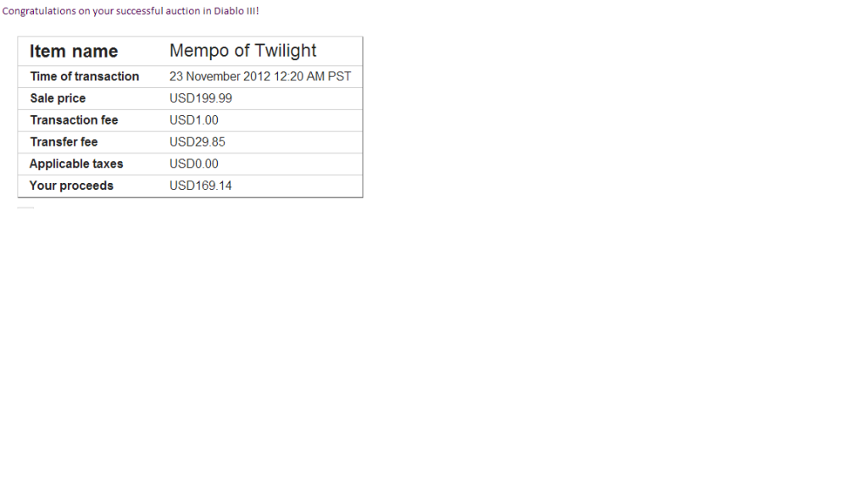Select the "Item name" header cell
The image size is (868, 488).
pos(74,52)
